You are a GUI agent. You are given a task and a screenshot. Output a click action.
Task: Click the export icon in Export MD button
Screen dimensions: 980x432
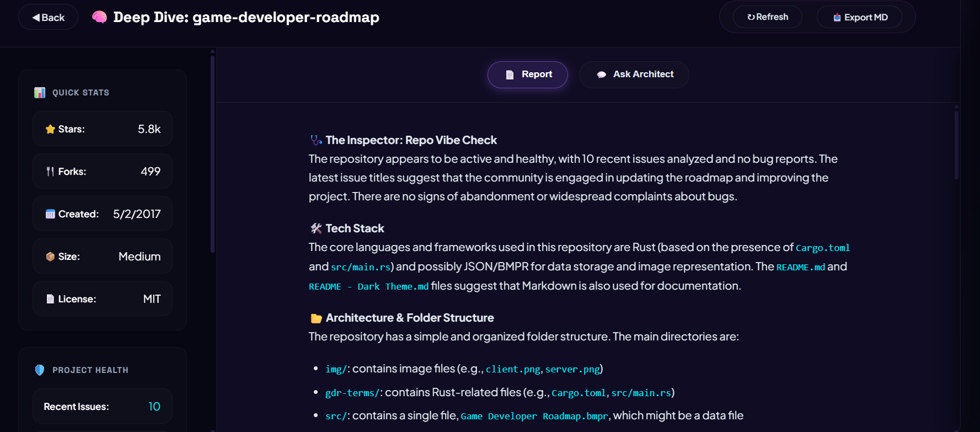[837, 17]
